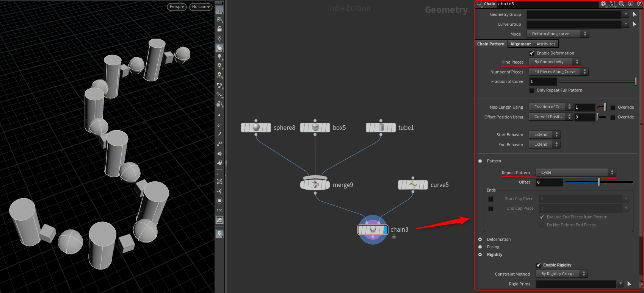This screenshot has height=293, width=644.
Task: Expand the Deformation section
Action: pos(480,239)
